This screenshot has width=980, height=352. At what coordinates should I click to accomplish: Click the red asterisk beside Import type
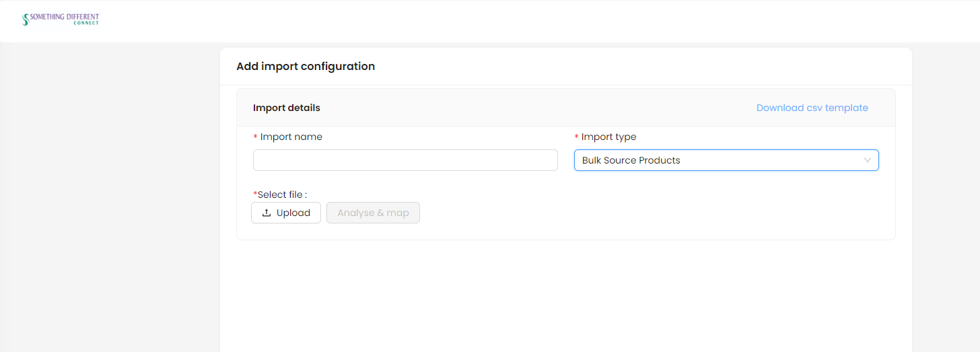576,137
